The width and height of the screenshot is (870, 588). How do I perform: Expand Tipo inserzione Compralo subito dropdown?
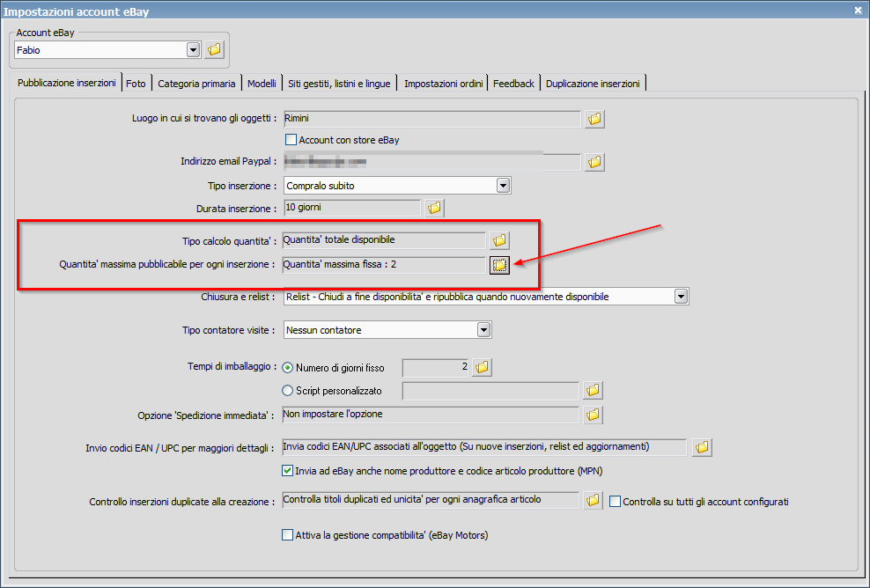[x=503, y=185]
